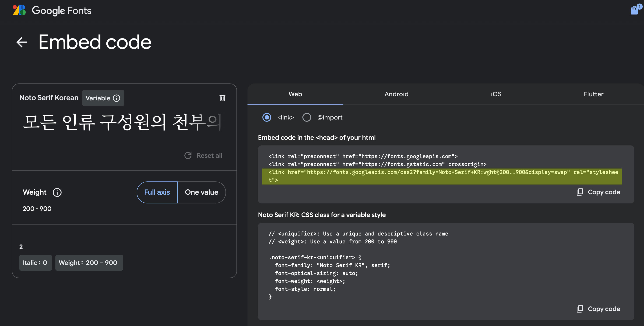Open the Flutter tab
Viewport: 644px width, 326px height.
(x=593, y=94)
